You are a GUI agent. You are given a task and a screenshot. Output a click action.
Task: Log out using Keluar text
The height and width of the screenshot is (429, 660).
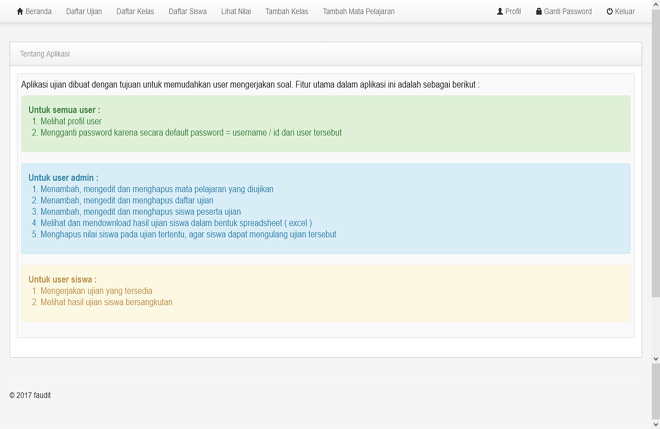(x=625, y=11)
